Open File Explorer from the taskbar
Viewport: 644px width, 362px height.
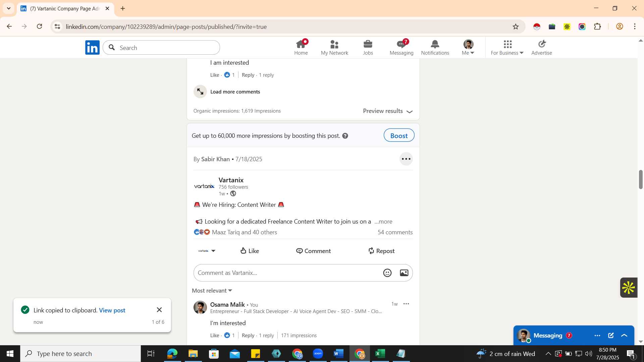tap(193, 354)
